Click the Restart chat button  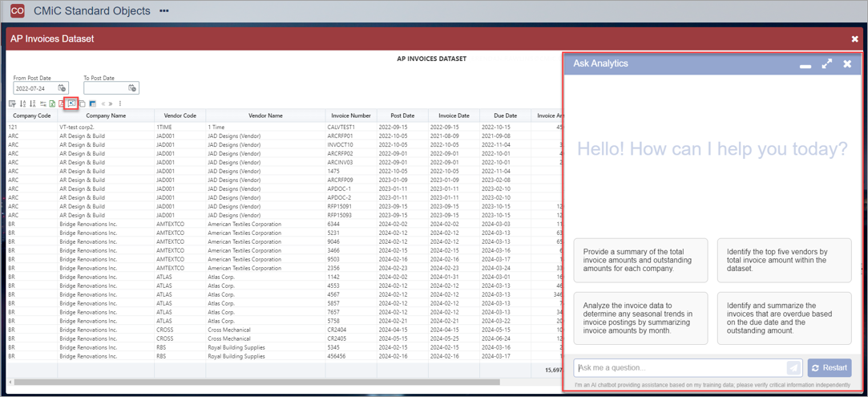pyautogui.click(x=830, y=367)
